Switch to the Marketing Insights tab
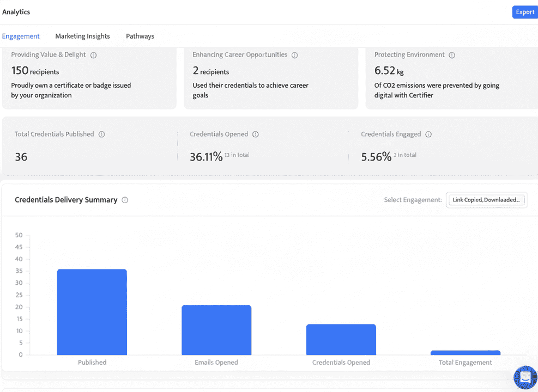This screenshot has width=538, height=392. [82, 36]
